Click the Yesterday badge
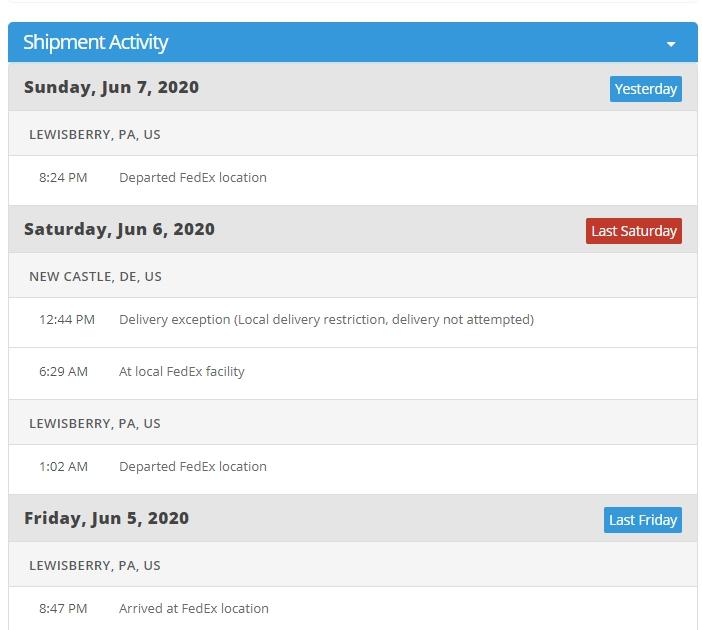702x630 pixels. (x=645, y=89)
